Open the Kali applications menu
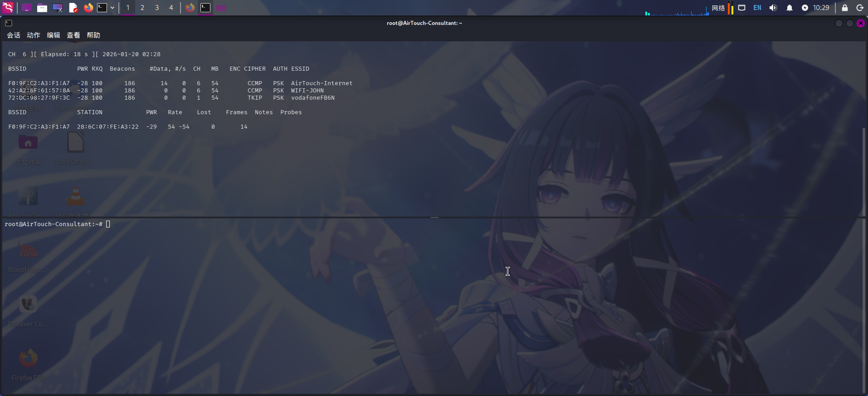This screenshot has width=868, height=396. (x=8, y=7)
